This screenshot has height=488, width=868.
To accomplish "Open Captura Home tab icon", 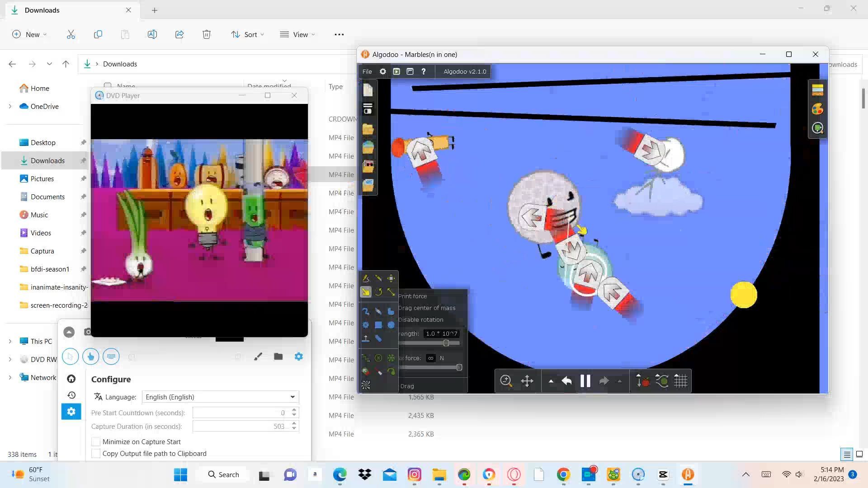I will pyautogui.click(x=71, y=379).
